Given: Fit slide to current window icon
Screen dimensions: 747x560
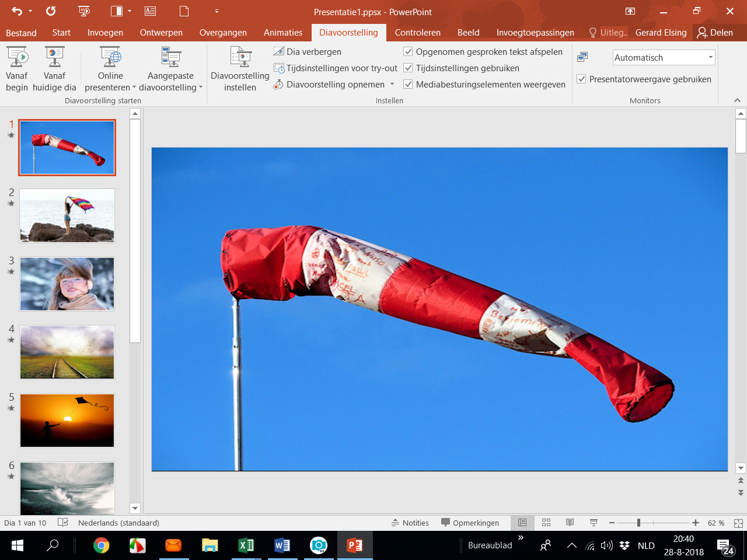Looking at the screenshot, I should click(x=738, y=523).
